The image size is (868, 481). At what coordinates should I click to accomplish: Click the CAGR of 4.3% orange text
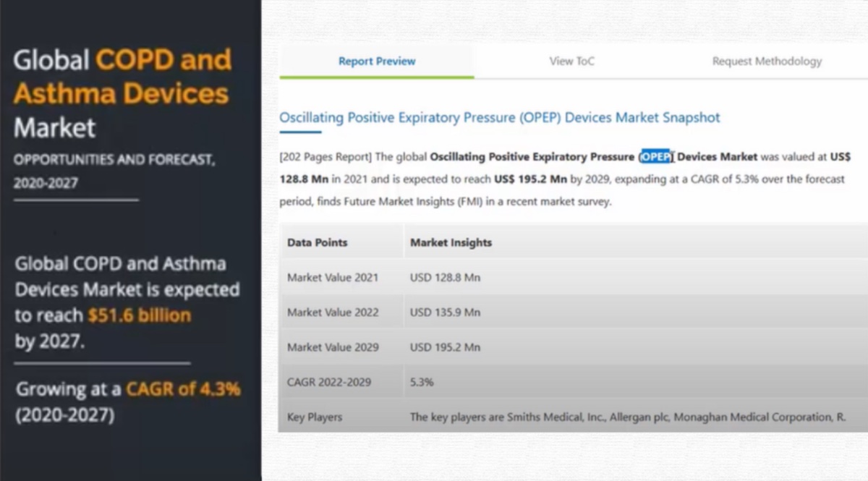point(183,389)
